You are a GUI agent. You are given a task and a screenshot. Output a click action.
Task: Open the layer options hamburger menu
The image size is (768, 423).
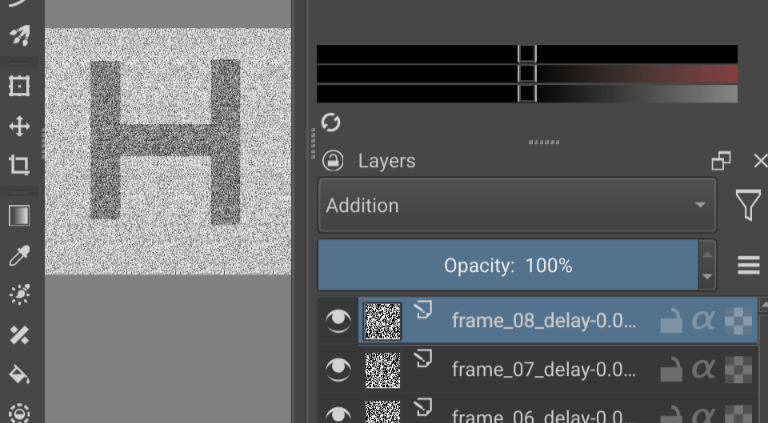(749, 265)
